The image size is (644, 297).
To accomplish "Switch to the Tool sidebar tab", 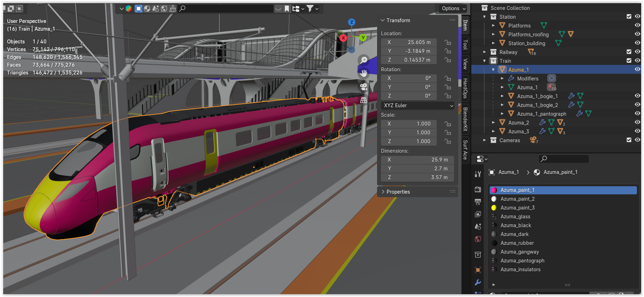I will click(465, 44).
